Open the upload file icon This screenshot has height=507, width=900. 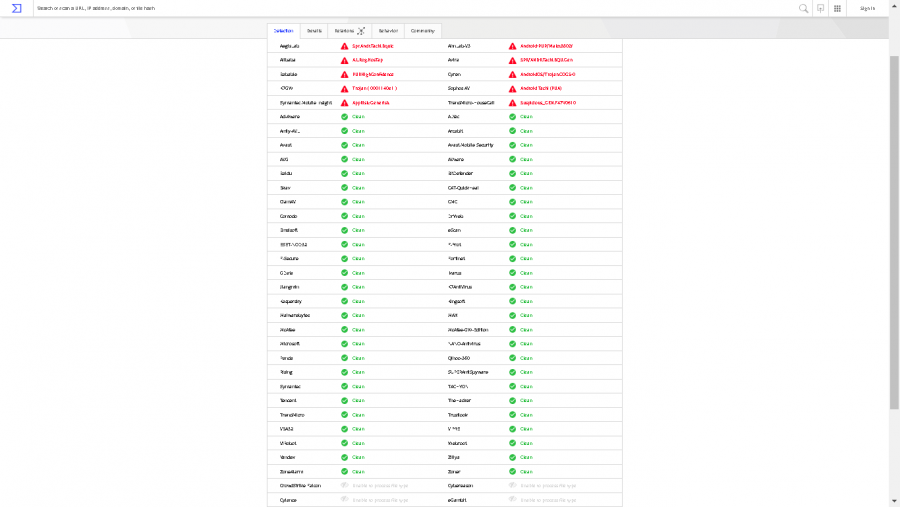point(820,8)
